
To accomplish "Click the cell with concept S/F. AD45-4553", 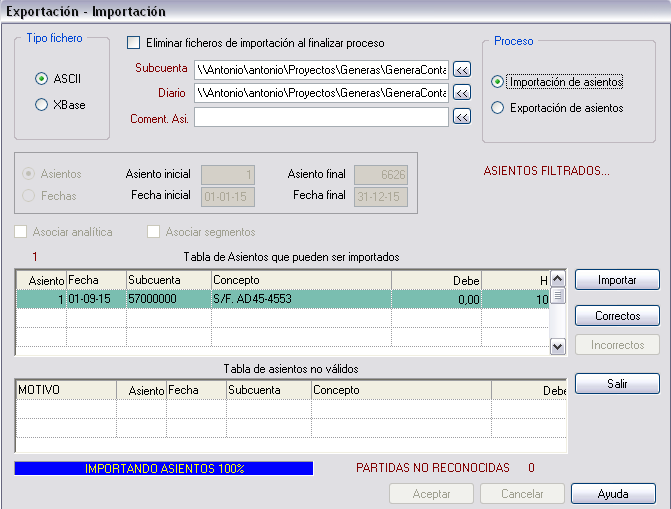I will pos(302,299).
